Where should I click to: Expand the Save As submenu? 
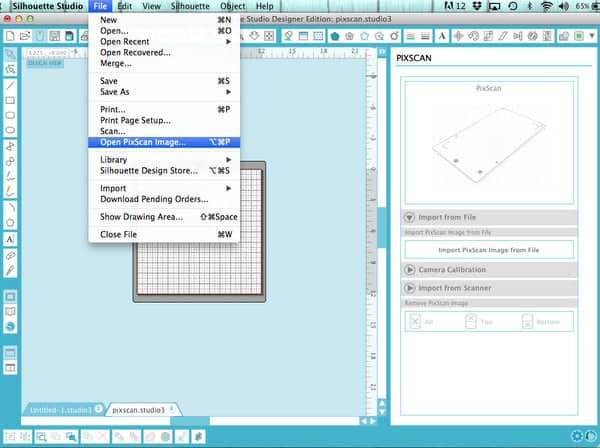click(164, 92)
